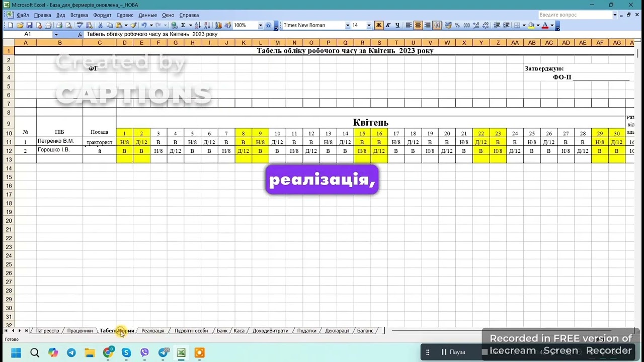Toggle underline formatting (Ч button)

[x=397, y=25]
